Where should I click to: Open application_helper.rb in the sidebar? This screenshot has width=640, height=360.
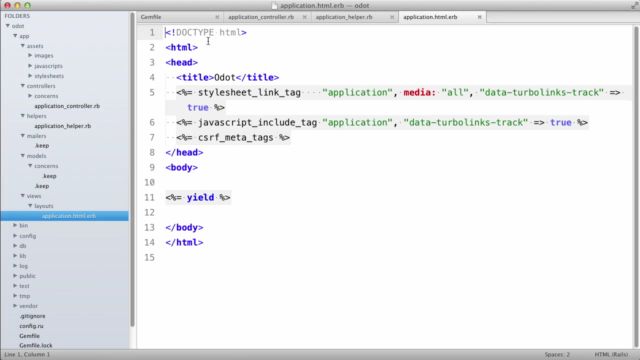(x=62, y=126)
